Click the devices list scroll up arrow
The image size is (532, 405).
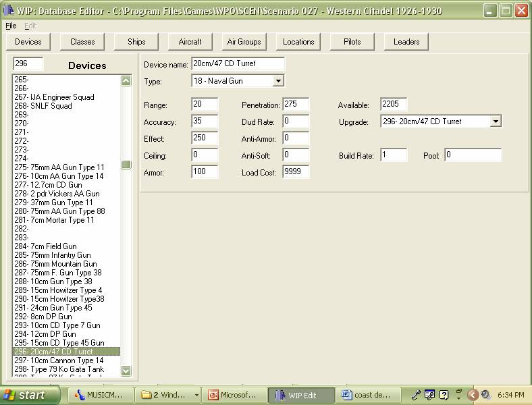click(126, 81)
